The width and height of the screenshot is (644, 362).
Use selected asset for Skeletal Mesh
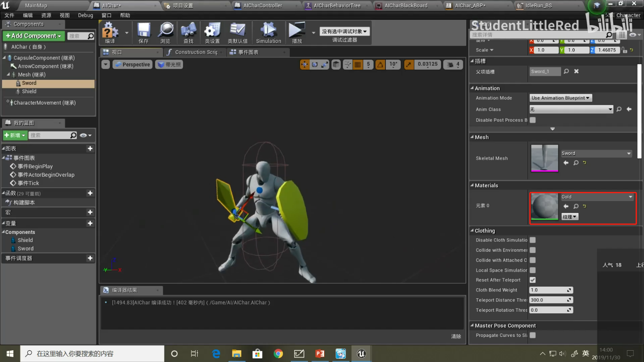pyautogui.click(x=566, y=163)
